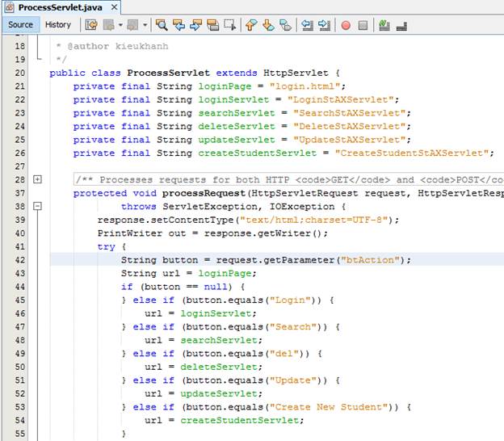Click line number 27 in the gutter
The image size is (504, 441).
tap(20, 166)
